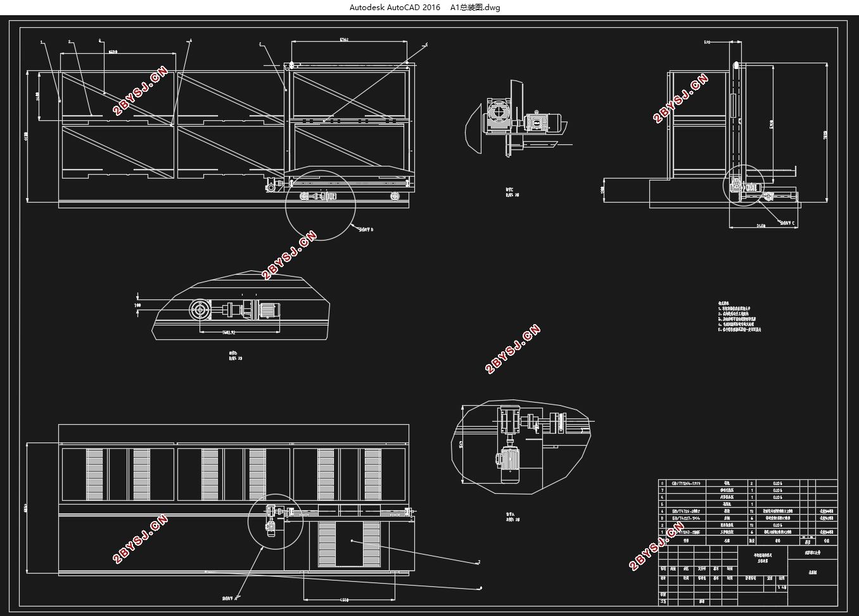Click balloon number 7 beside the plan view

click(479, 562)
